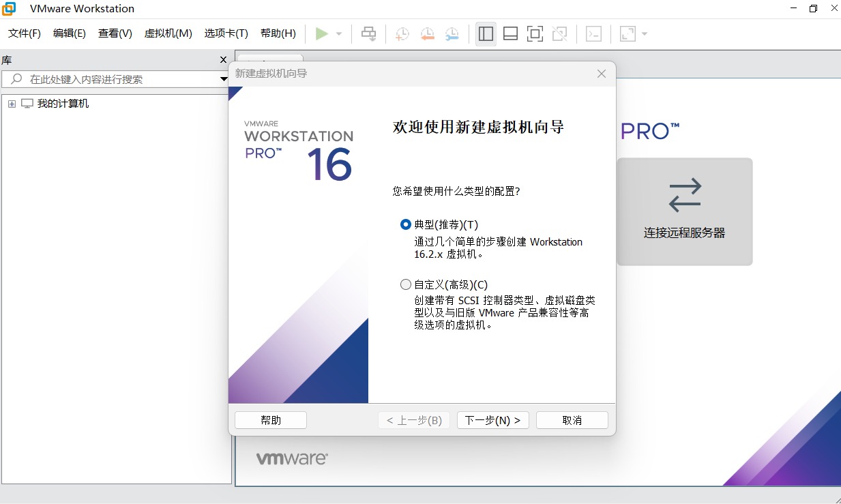
Task: Open the power options dropdown arrow
Action: 339,33
